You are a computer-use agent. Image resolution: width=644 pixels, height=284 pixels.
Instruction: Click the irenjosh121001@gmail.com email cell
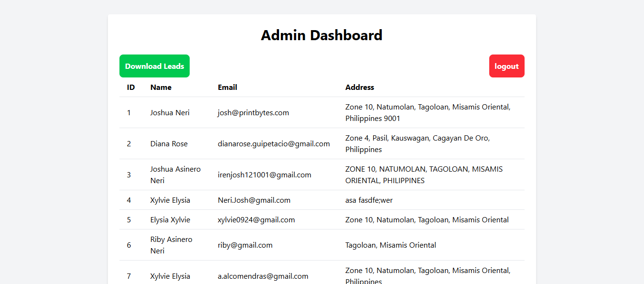(x=264, y=175)
